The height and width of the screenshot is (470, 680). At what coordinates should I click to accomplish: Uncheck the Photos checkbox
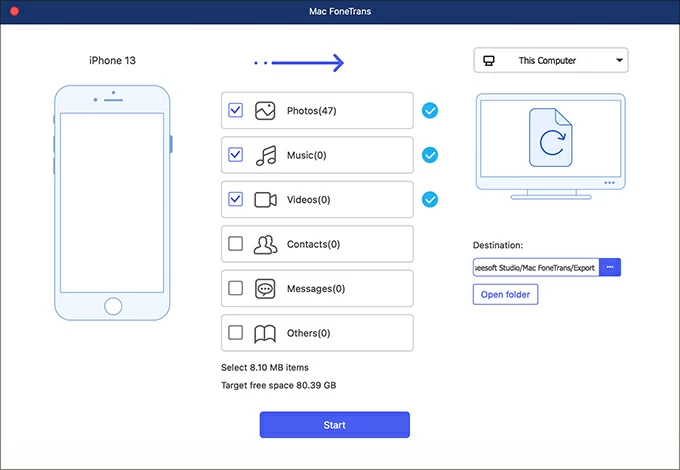(x=235, y=111)
